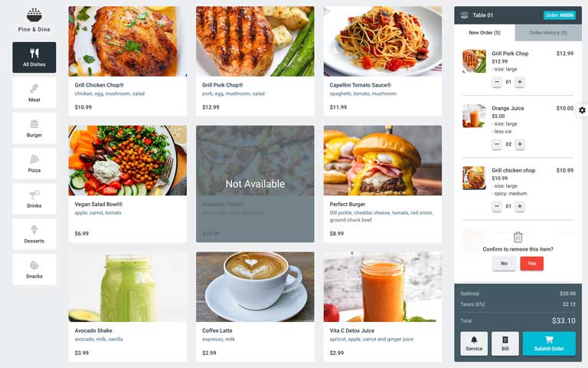This screenshot has height=368, width=588.
Task: Select the New Order (5) tab
Action: click(485, 33)
